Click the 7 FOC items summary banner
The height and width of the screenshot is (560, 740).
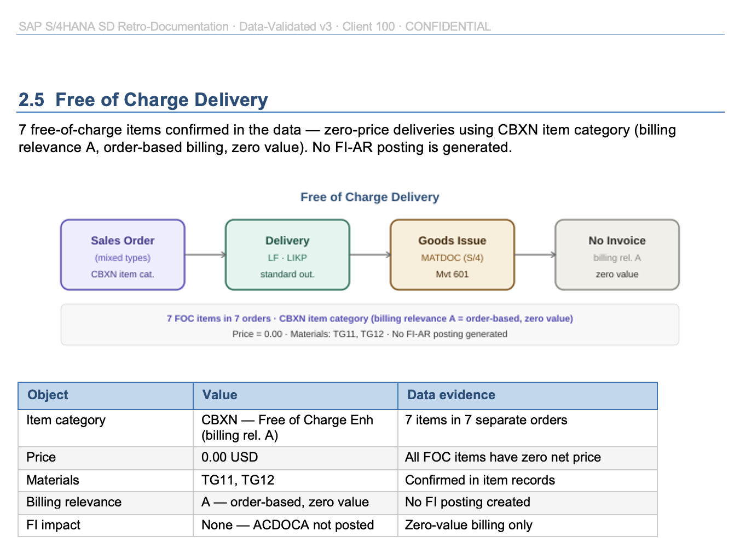370,324
